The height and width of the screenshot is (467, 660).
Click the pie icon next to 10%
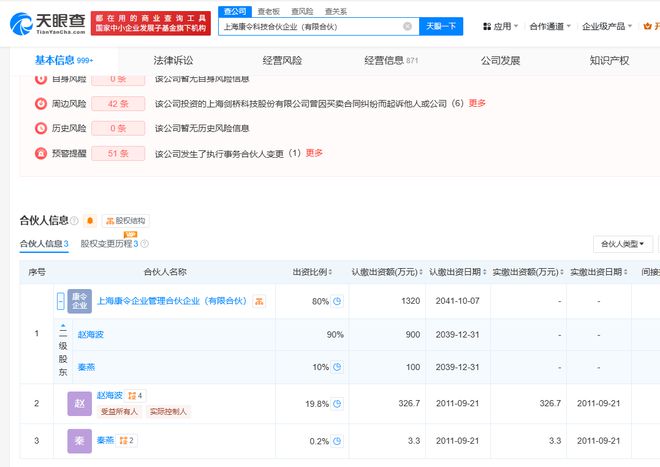(337, 367)
